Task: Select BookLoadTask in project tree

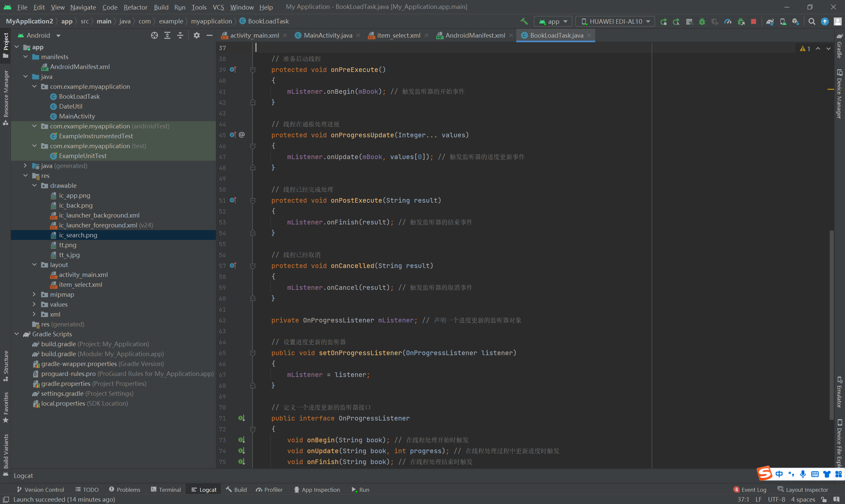Action: coord(79,96)
